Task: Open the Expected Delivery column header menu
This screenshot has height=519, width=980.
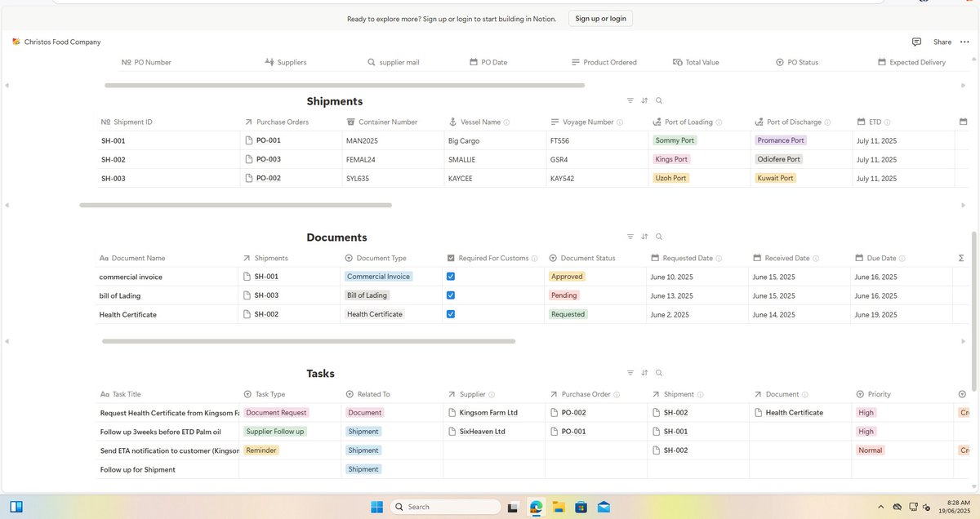Action: (911, 62)
